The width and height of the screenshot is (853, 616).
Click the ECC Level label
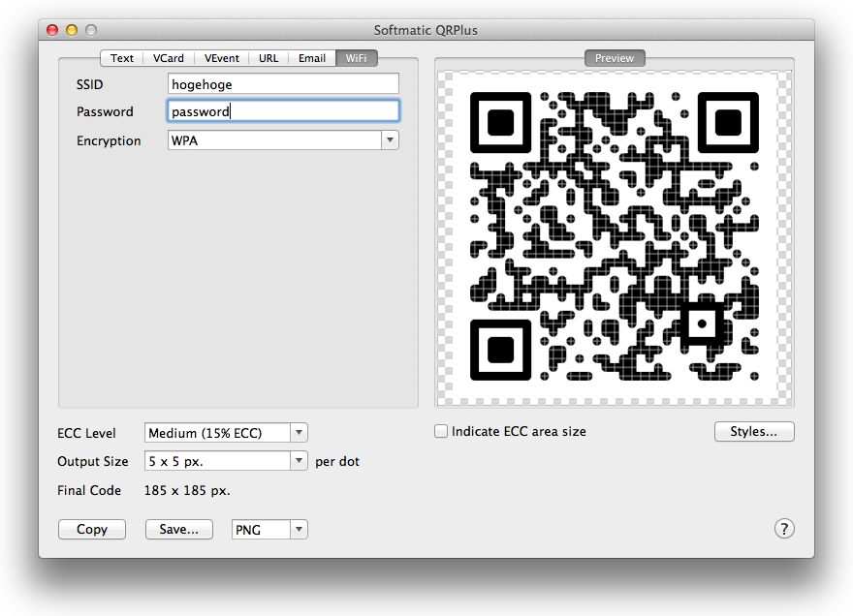(x=86, y=433)
